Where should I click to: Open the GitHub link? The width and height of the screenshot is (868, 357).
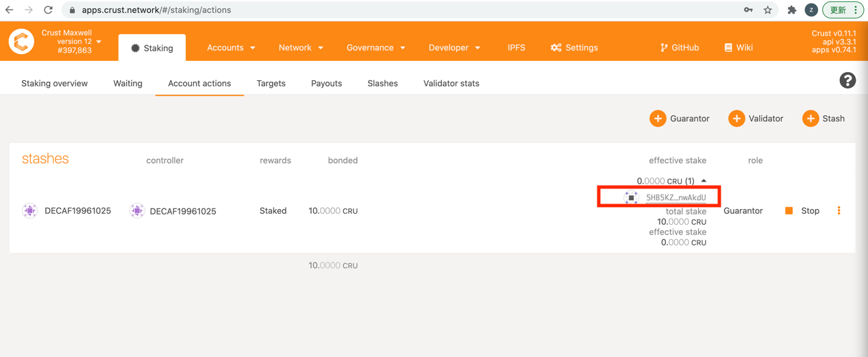(x=680, y=48)
